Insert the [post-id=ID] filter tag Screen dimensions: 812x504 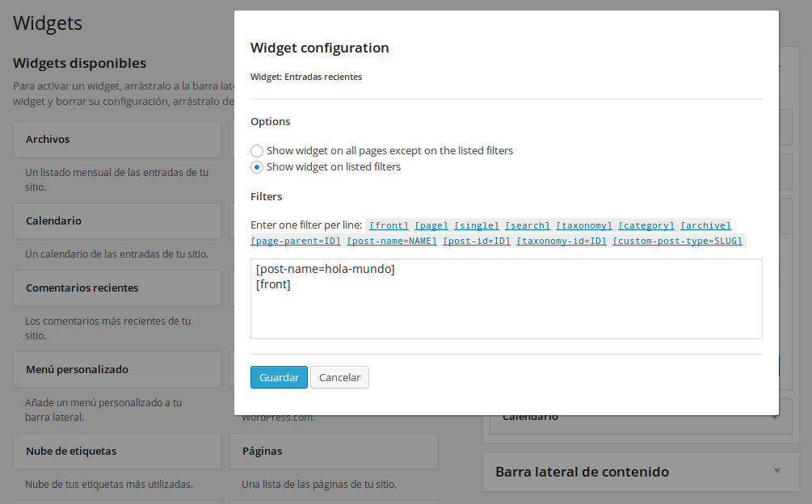477,241
